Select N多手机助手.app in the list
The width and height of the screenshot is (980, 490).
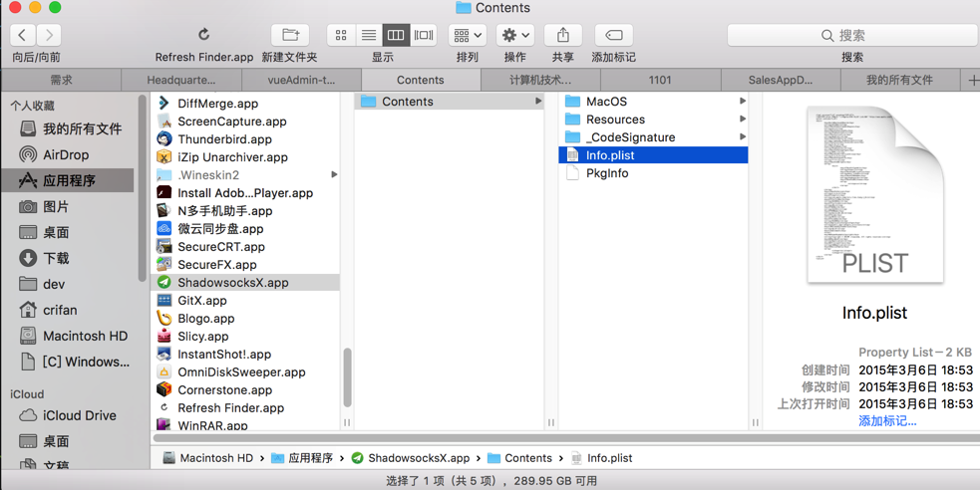click(x=245, y=211)
